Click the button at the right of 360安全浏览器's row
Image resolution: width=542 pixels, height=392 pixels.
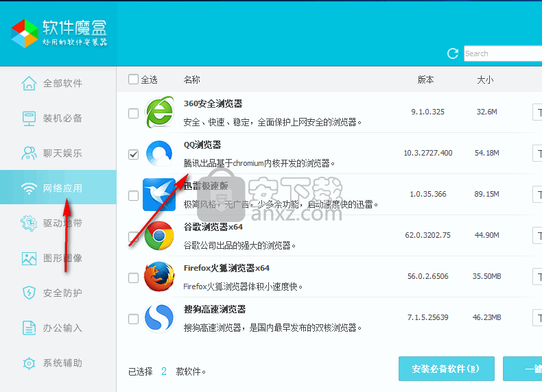[537, 112]
